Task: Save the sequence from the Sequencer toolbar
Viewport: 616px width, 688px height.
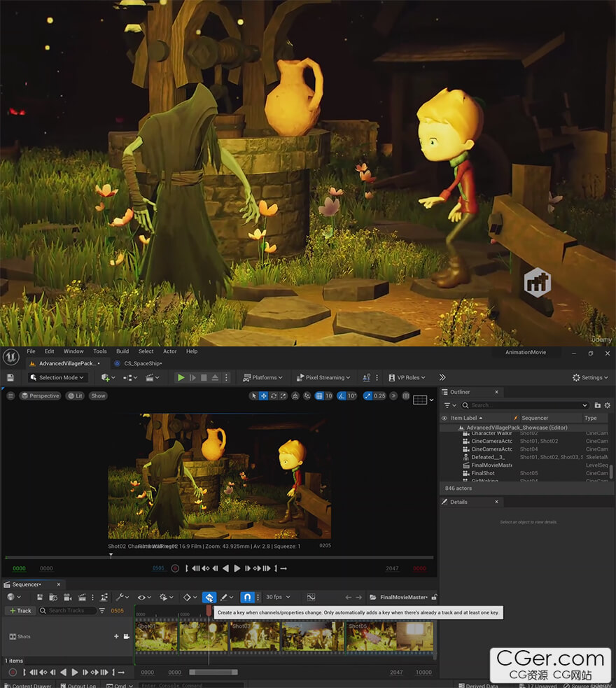Action: coord(40,597)
